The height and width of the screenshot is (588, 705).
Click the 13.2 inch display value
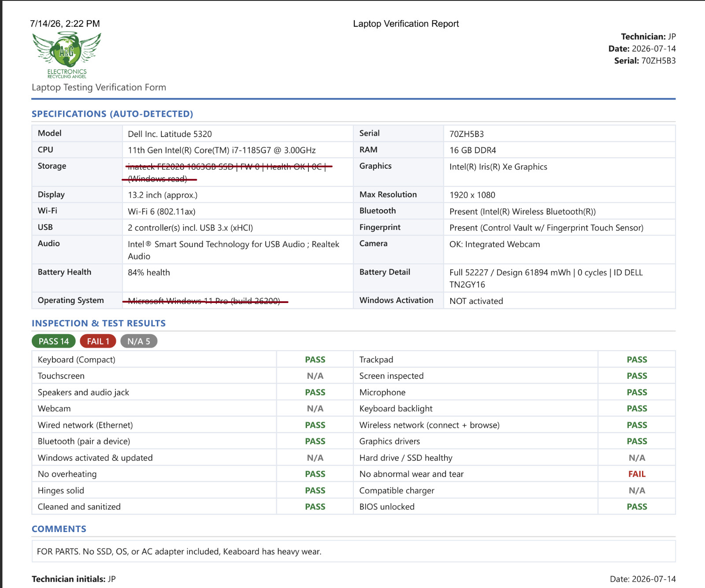(x=163, y=195)
